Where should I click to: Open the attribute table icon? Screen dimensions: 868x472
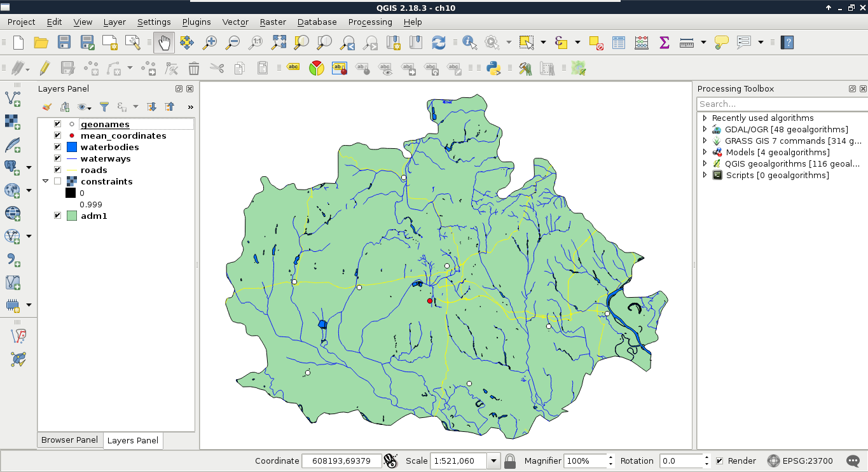[619, 43]
